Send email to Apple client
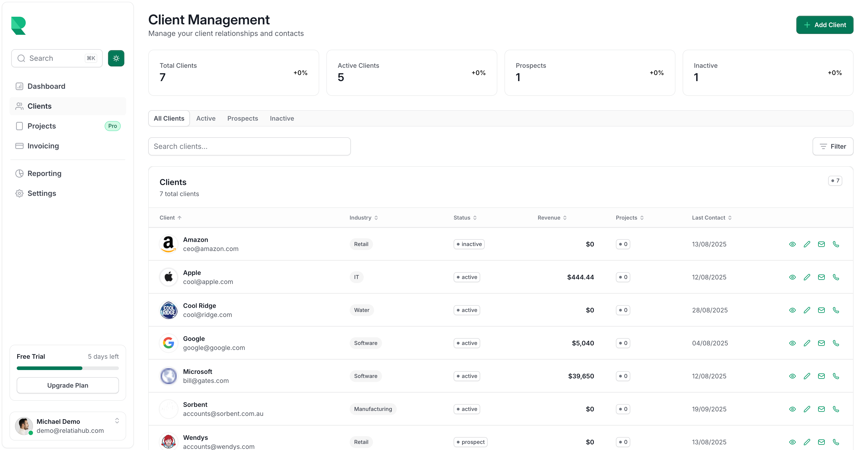The height and width of the screenshot is (450, 868). click(x=821, y=277)
